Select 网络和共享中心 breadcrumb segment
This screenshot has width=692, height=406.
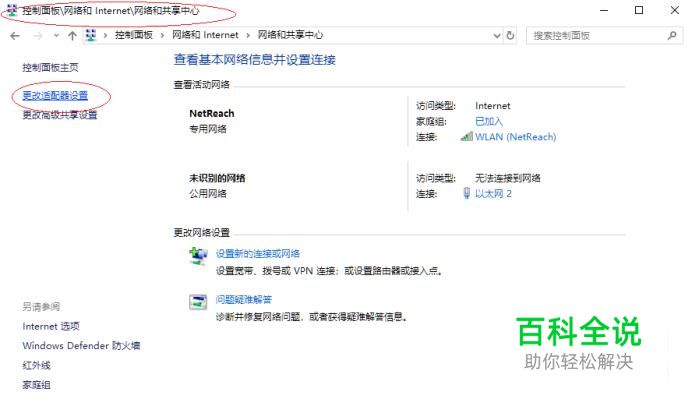[x=290, y=35]
